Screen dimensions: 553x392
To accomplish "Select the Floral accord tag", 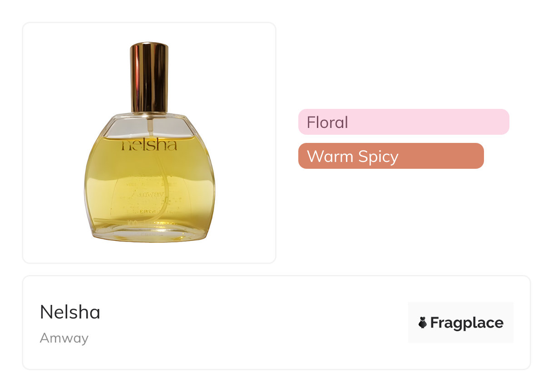I will 404,122.
